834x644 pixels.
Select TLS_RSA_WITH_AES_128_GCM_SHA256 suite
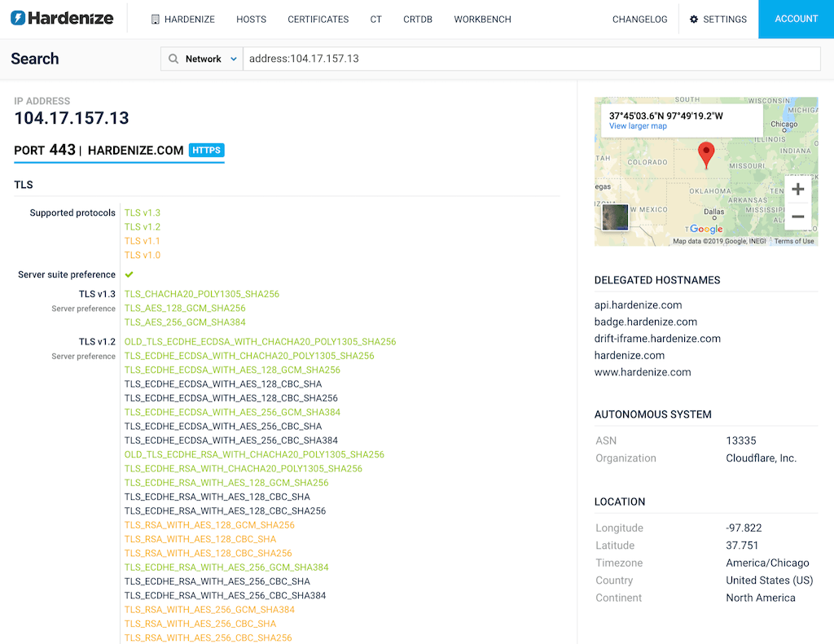(x=209, y=525)
